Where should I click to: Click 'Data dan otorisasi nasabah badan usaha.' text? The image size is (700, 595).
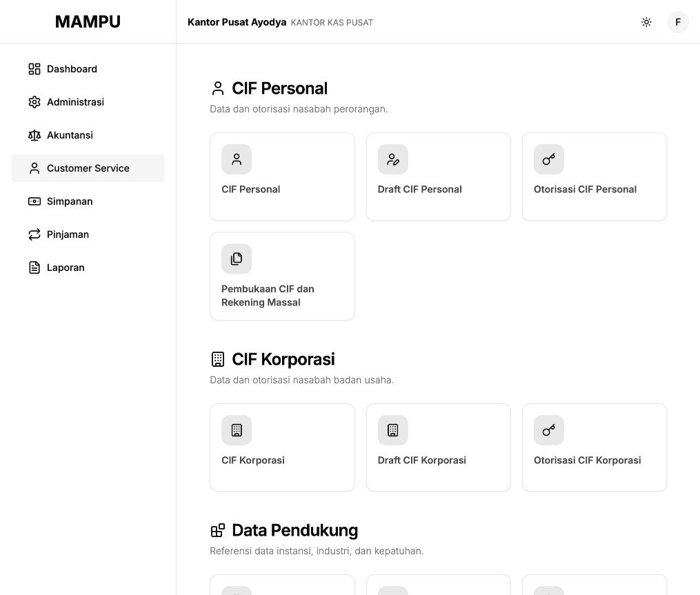302,380
